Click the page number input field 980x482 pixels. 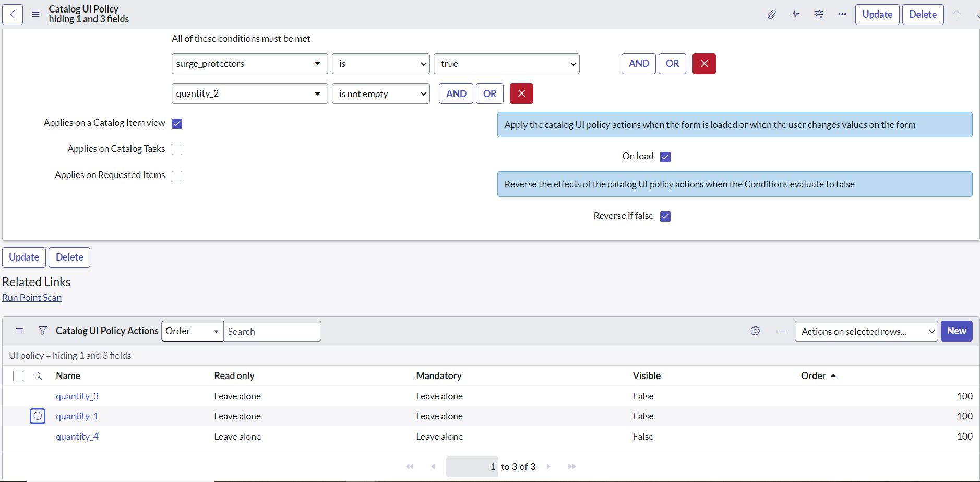[x=472, y=467]
